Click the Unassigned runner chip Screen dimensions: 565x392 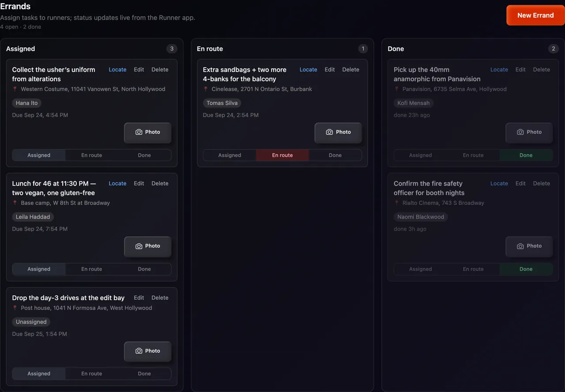(31, 322)
